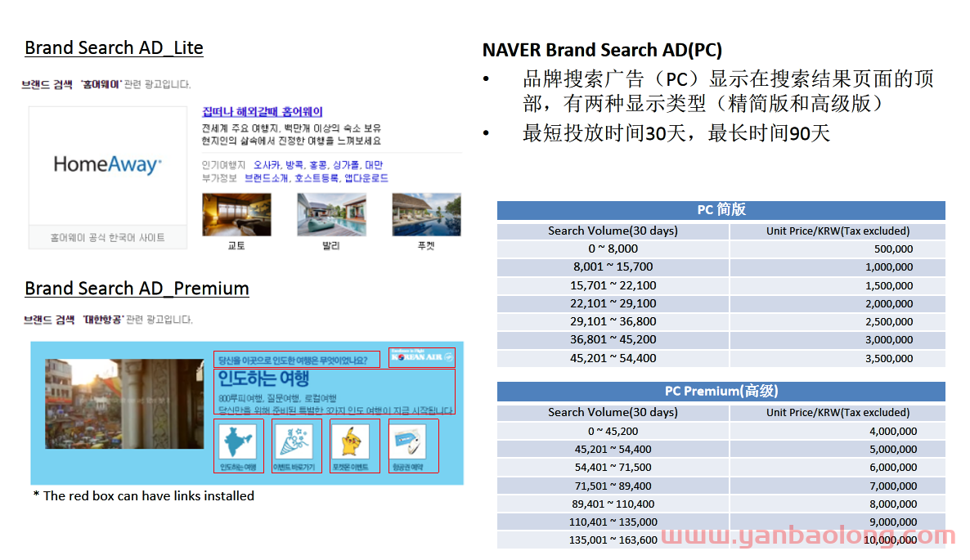Click the 싱가폴 destination link
Screen dimensions: 970x560
point(346,165)
